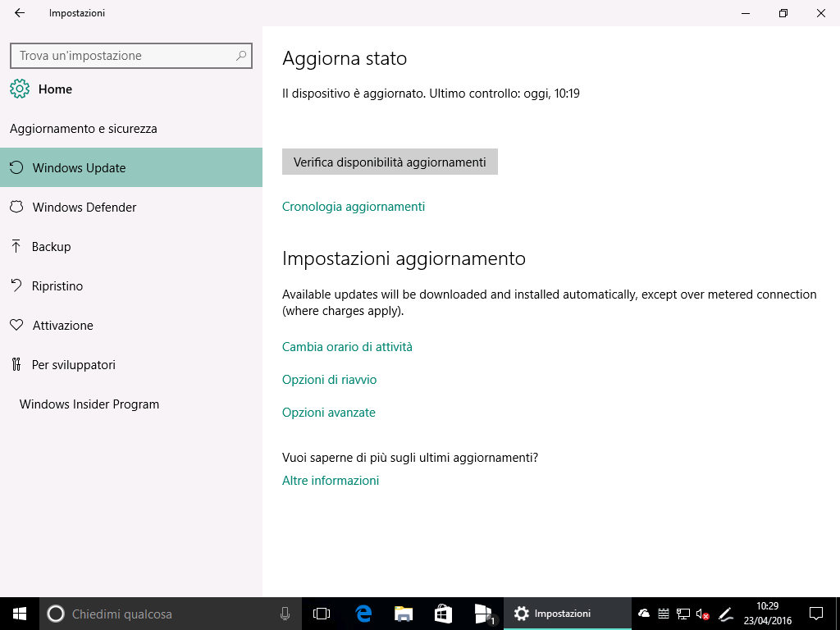Viewport: 840px width, 630px height.
Task: Launch Microsoft Edge from the taskbar
Action: (363, 614)
